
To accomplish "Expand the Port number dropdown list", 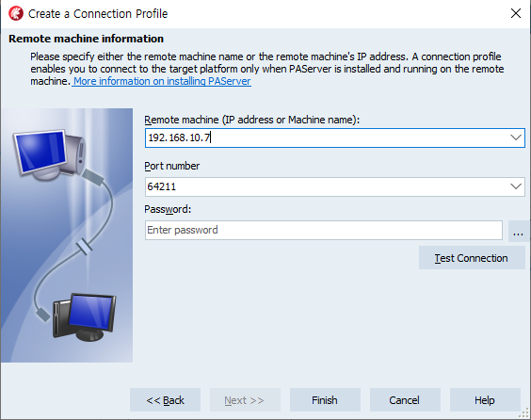I will coord(516,186).
